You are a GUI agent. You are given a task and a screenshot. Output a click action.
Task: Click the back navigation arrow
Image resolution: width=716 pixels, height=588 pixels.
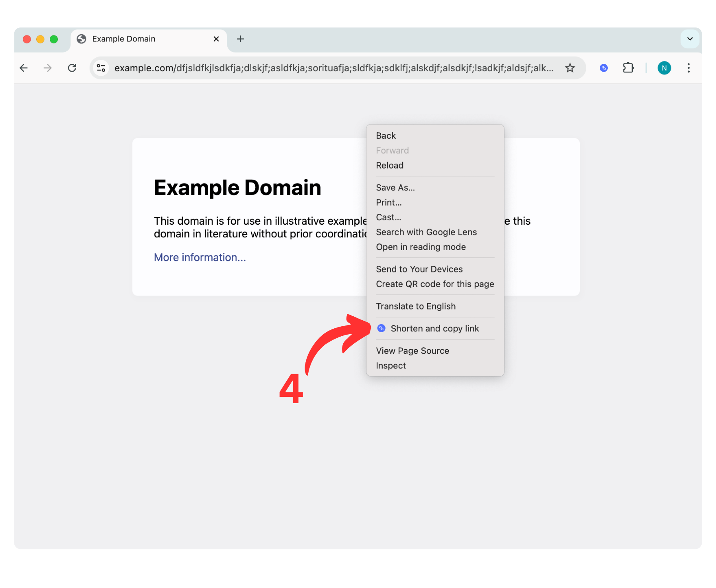(23, 68)
